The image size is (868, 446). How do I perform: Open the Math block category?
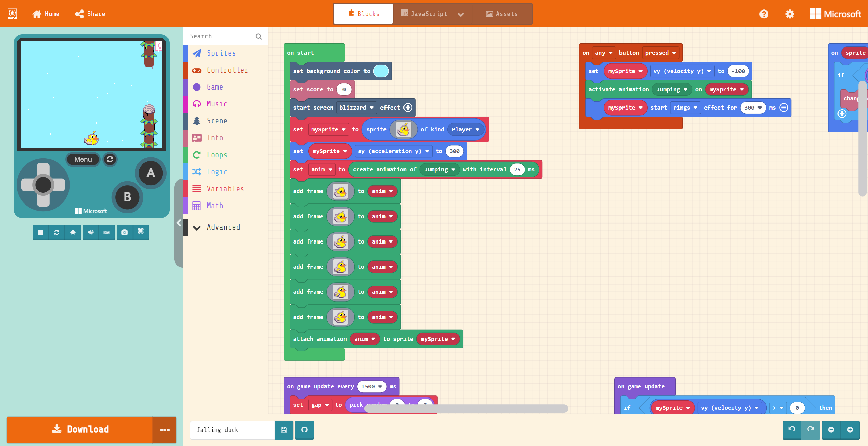click(x=215, y=206)
